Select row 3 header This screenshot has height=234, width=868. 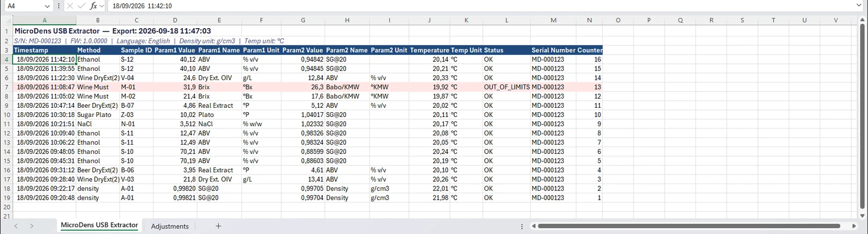click(7, 50)
